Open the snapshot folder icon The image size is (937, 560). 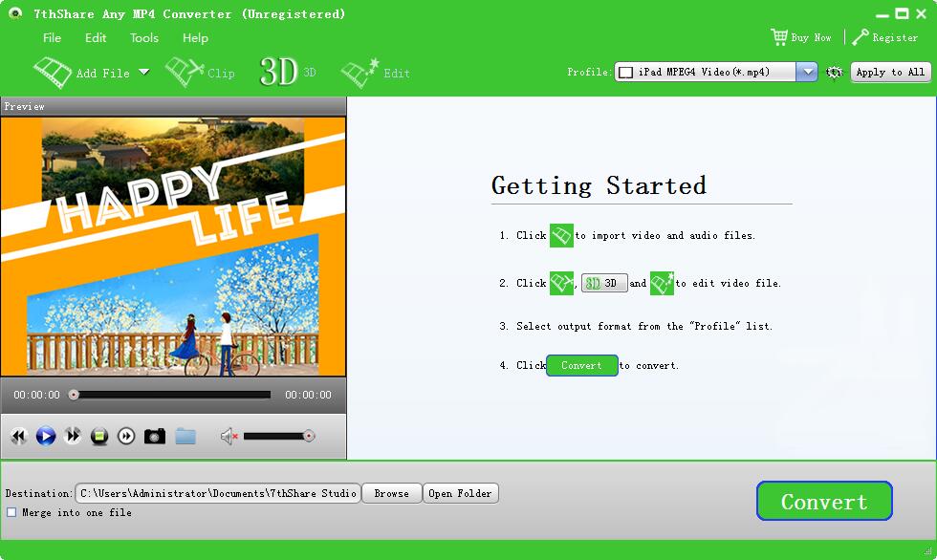[185, 436]
